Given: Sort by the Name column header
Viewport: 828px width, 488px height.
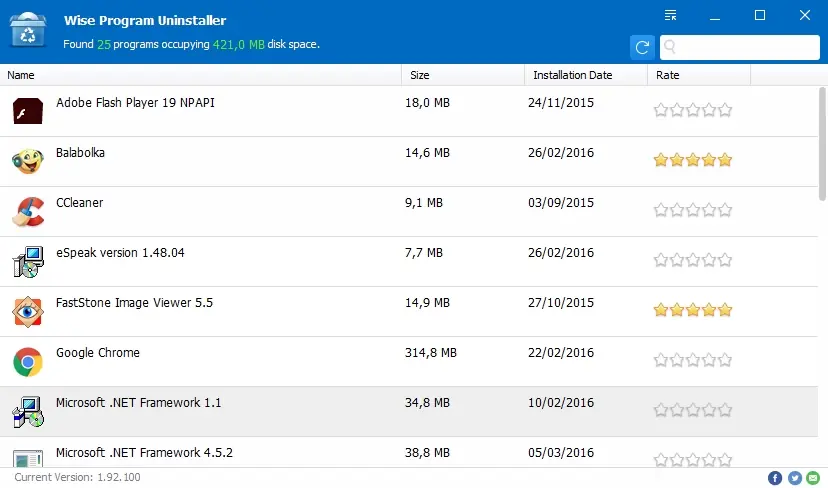Looking at the screenshot, I should [201, 75].
